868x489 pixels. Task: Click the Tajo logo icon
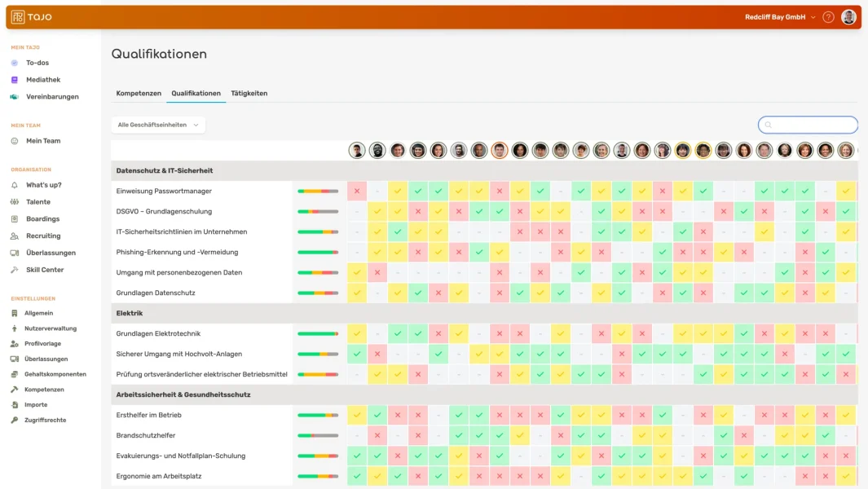click(x=18, y=17)
